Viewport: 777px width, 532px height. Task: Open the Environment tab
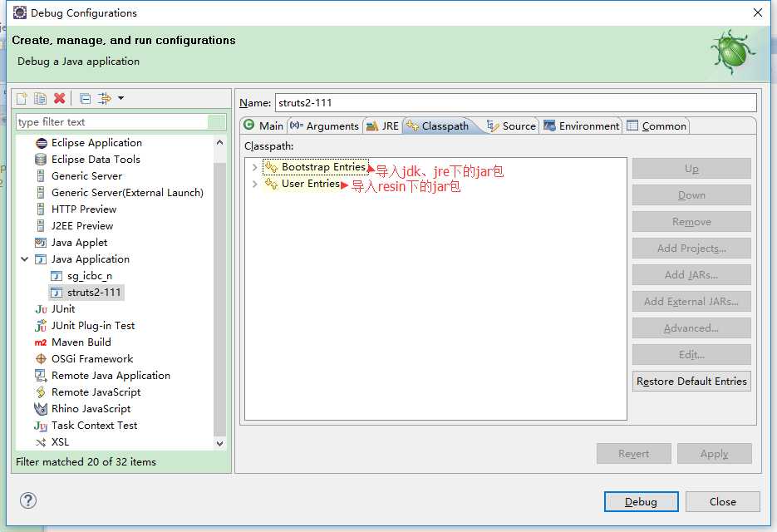point(582,126)
